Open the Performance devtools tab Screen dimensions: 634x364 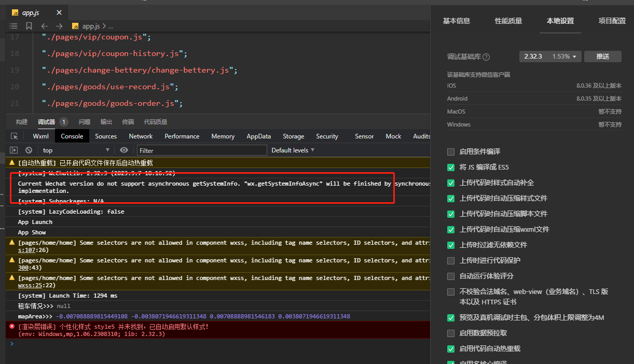click(x=182, y=136)
